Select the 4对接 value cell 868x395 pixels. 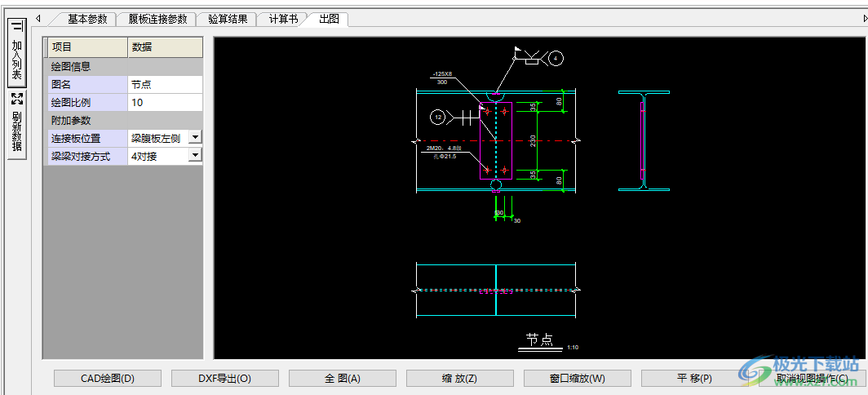coord(157,156)
